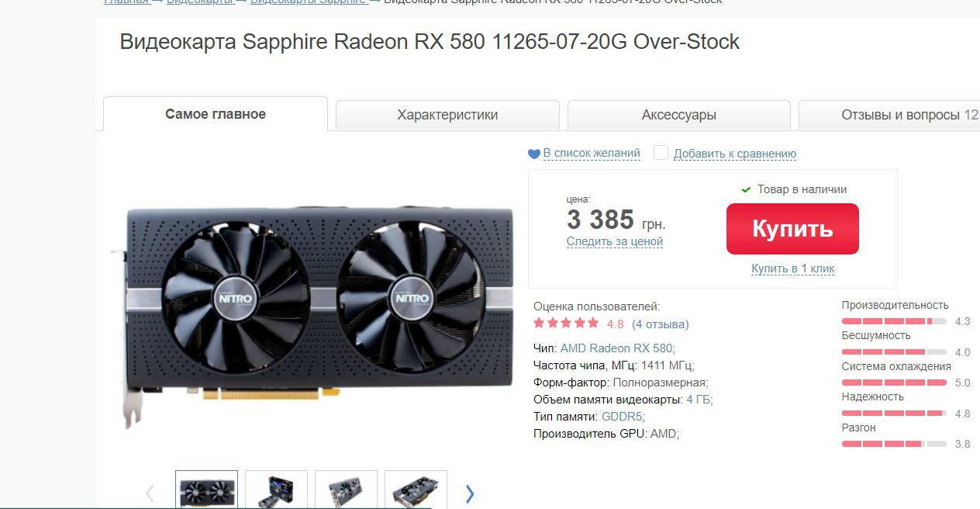Click the blue heart wishlist icon
The height and width of the screenshot is (509, 980).
pos(533,154)
